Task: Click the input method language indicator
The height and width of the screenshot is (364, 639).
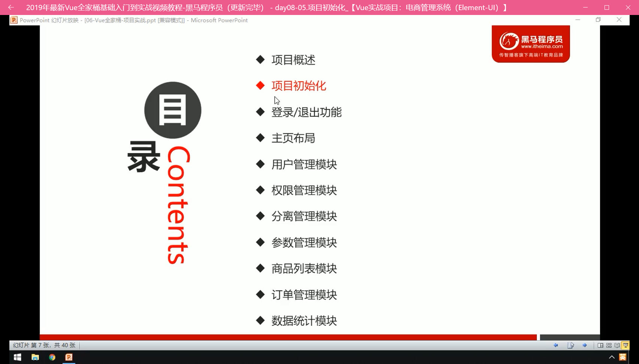Action: point(623,357)
